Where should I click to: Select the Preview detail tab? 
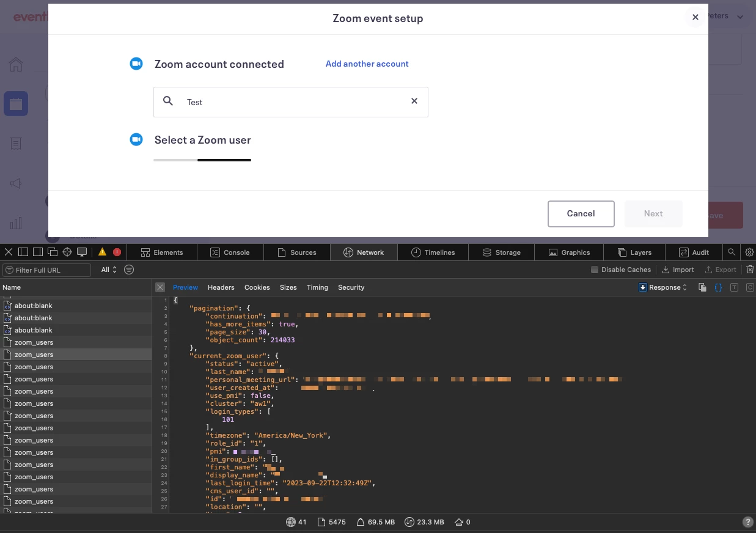185,287
